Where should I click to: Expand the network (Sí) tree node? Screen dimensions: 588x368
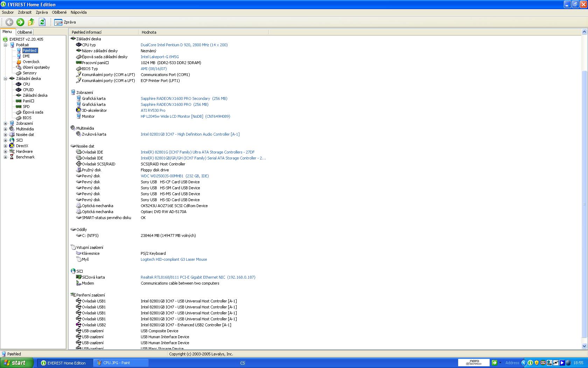click(x=6, y=140)
